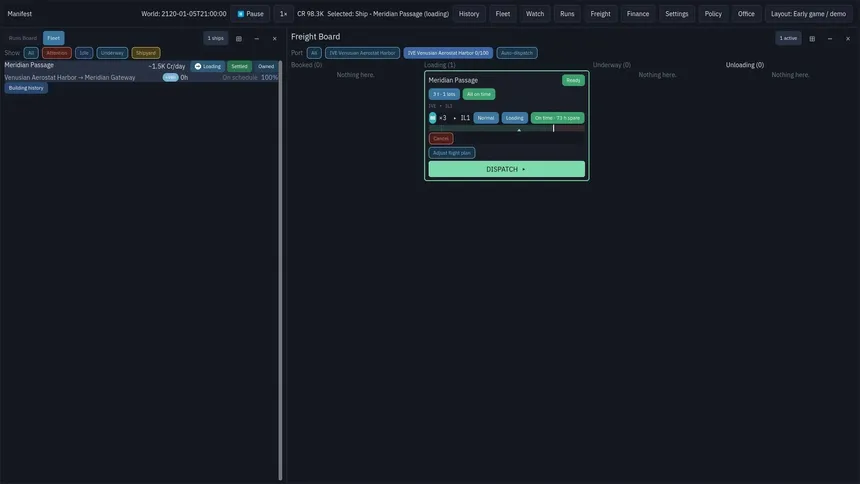Click the Pause simulation button
Screen dimensions: 860x484
click(x=251, y=14)
